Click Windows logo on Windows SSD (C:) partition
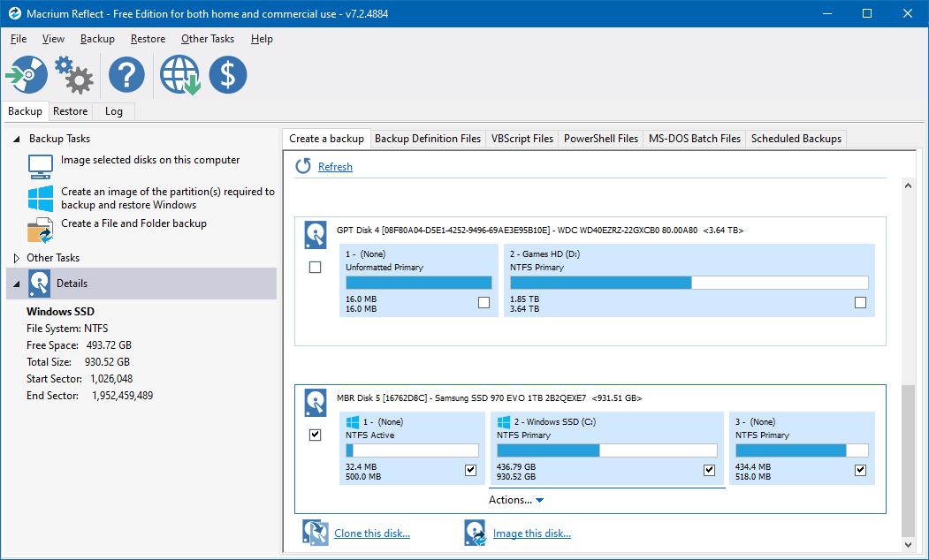 pos(504,422)
